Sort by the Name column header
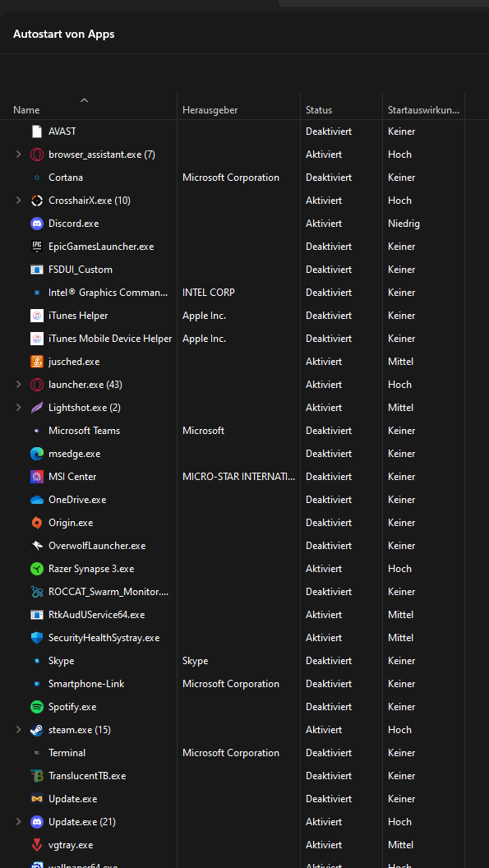Image resolution: width=489 pixels, height=868 pixels. [26, 110]
